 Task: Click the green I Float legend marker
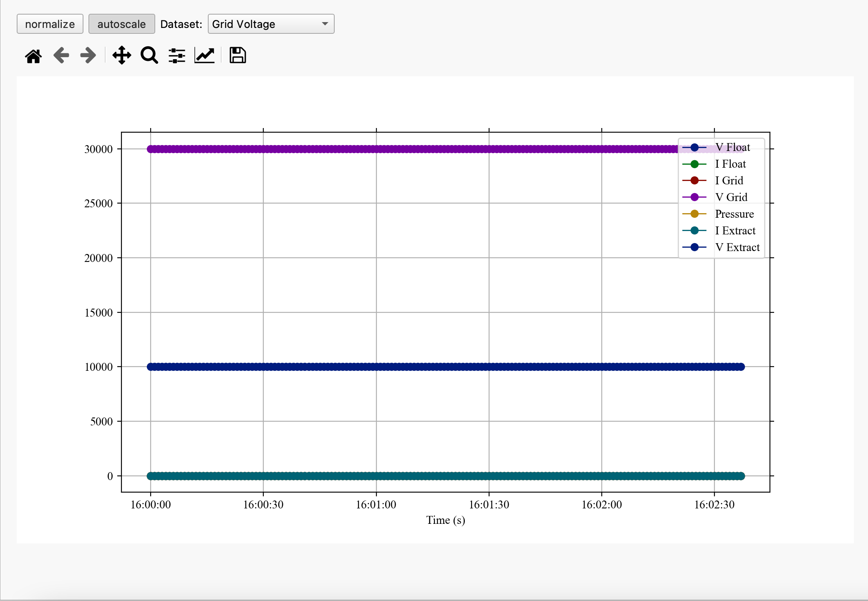(x=694, y=164)
